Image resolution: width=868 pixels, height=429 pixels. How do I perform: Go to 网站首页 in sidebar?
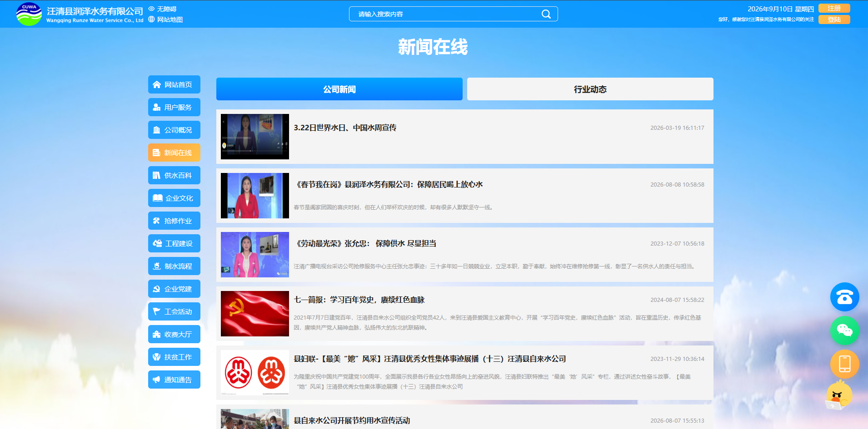[x=174, y=84]
